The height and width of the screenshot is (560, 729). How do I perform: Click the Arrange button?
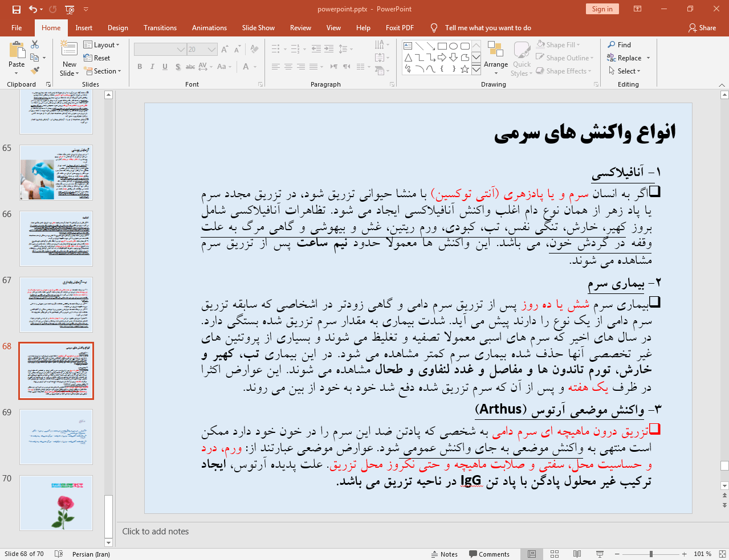(496, 58)
